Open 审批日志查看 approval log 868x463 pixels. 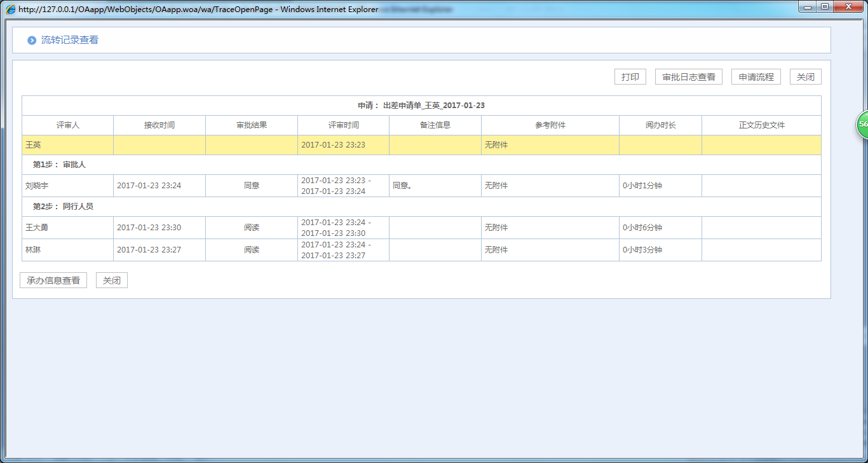[x=688, y=77]
